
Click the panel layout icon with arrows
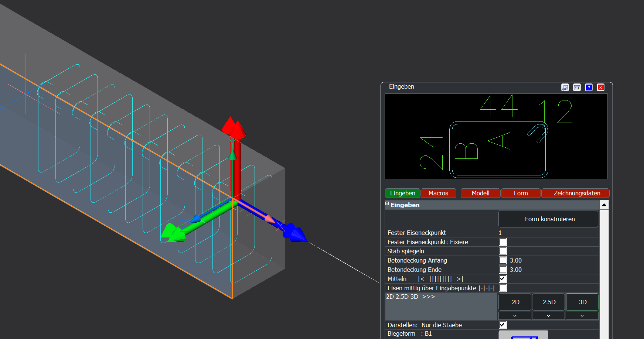click(x=577, y=88)
